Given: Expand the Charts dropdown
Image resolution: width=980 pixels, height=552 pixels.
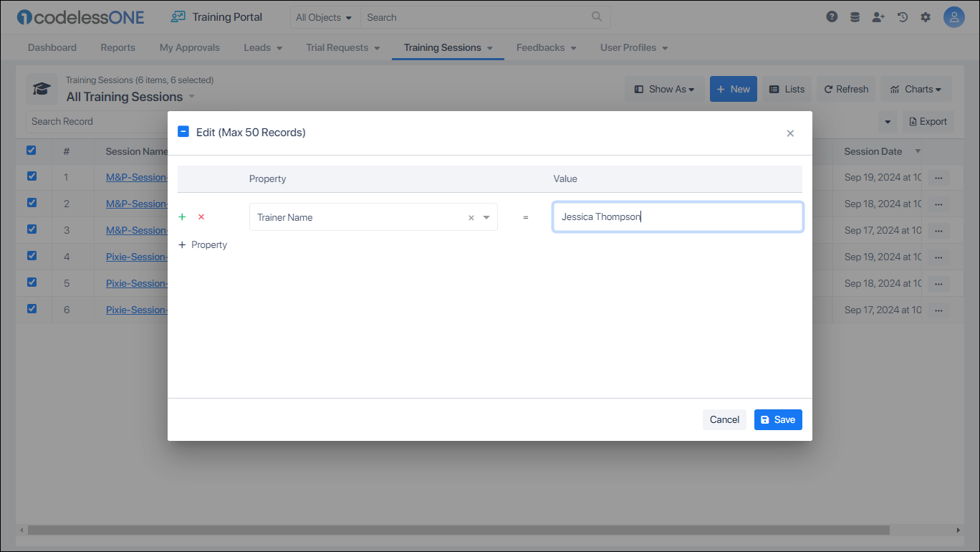Looking at the screenshot, I should (916, 89).
